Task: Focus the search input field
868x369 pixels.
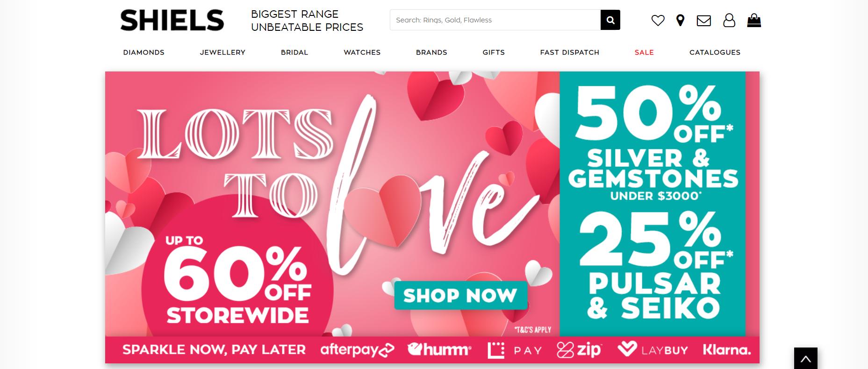Action: click(x=495, y=20)
